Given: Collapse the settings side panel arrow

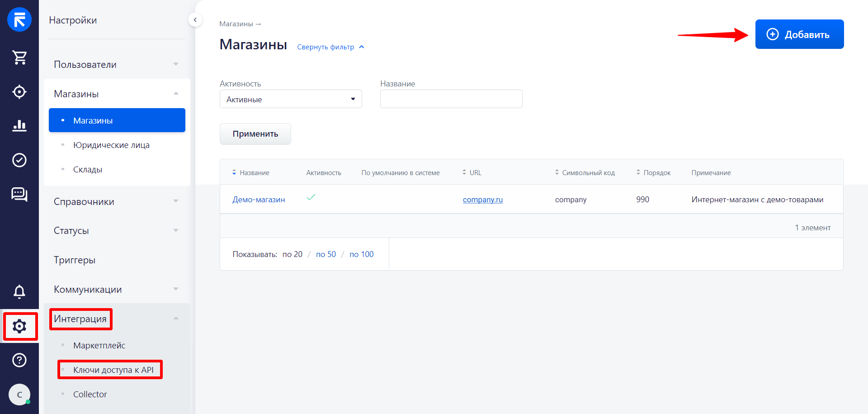Looking at the screenshot, I should coord(195,20).
